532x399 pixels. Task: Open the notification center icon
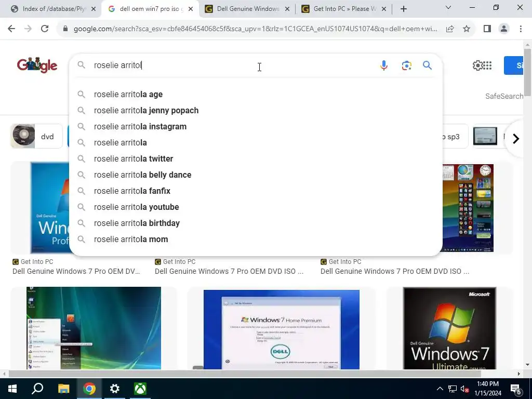(x=516, y=389)
